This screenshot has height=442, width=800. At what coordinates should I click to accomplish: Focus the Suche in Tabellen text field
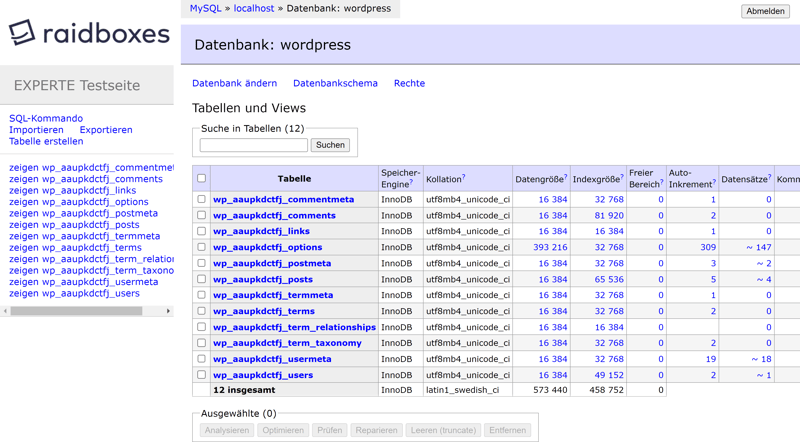click(x=253, y=145)
